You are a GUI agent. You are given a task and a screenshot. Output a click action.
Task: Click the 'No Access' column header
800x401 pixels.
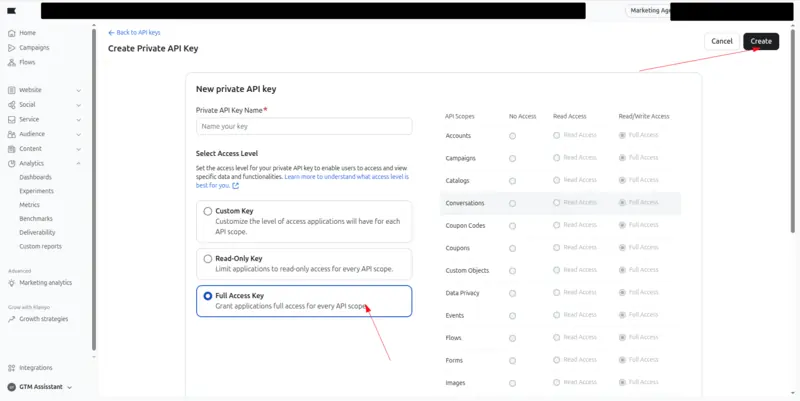coord(522,117)
